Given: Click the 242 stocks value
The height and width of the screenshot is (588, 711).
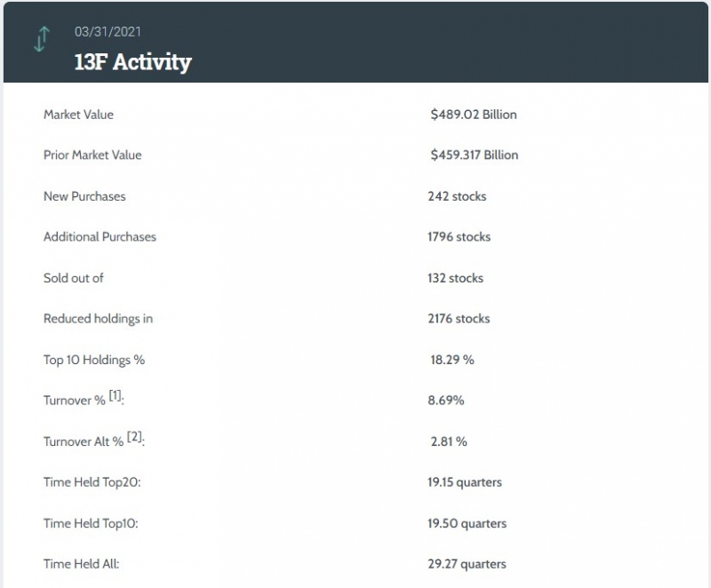Looking at the screenshot, I should (457, 196).
